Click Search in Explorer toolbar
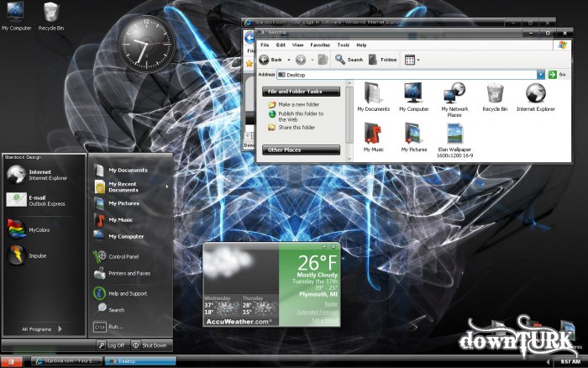Viewport: 588px width, 368px height. [349, 60]
